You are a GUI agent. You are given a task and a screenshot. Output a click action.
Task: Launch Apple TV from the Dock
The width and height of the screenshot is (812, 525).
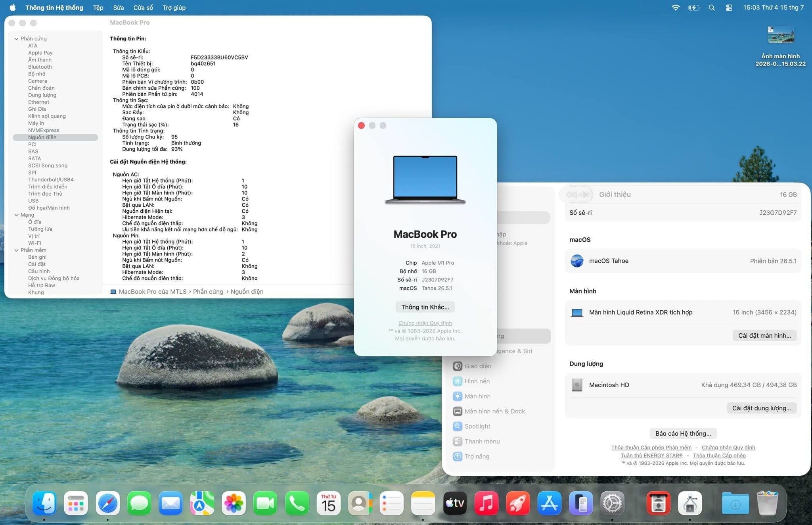point(455,503)
